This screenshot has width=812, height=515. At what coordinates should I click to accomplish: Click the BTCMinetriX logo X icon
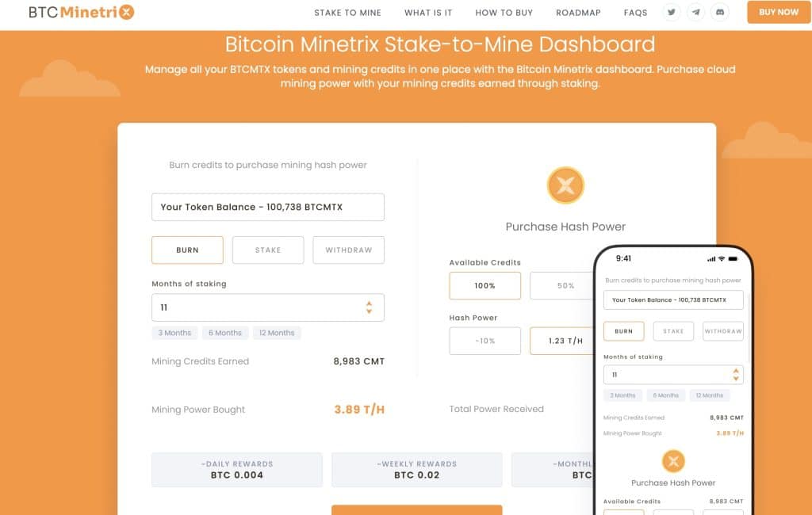(x=127, y=12)
